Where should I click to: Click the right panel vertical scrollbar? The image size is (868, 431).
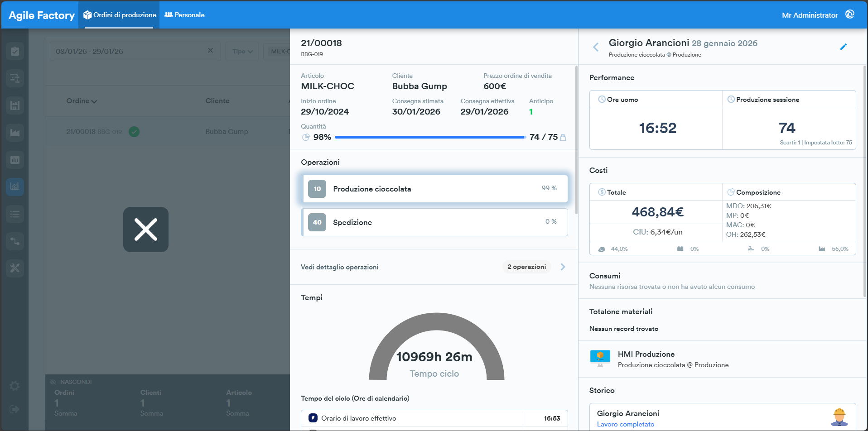click(865, 181)
